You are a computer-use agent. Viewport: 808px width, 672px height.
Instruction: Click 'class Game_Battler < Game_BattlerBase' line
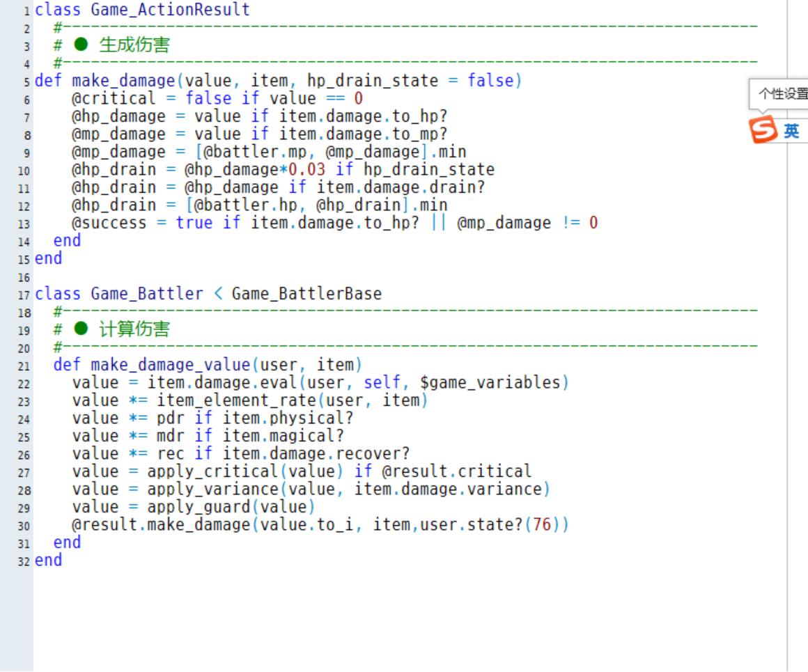coord(208,294)
